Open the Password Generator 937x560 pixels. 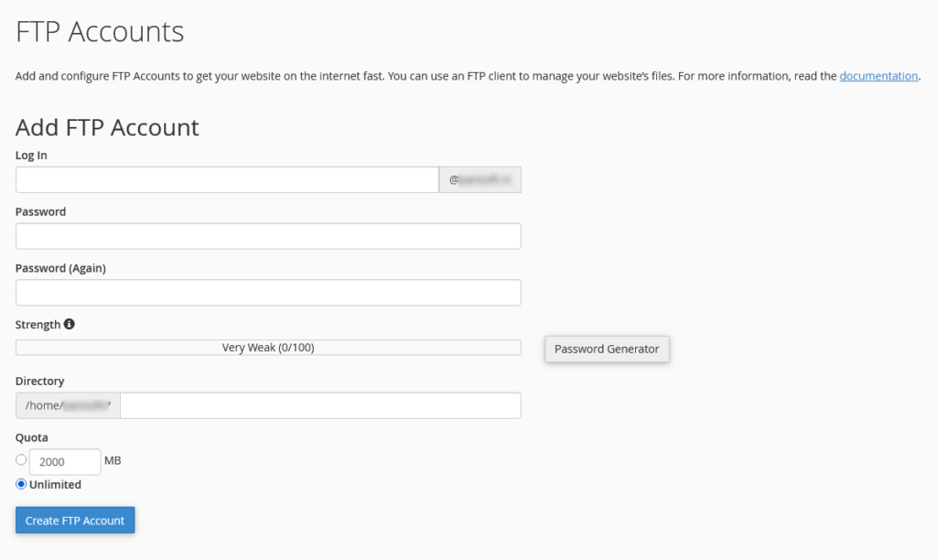pyautogui.click(x=607, y=349)
